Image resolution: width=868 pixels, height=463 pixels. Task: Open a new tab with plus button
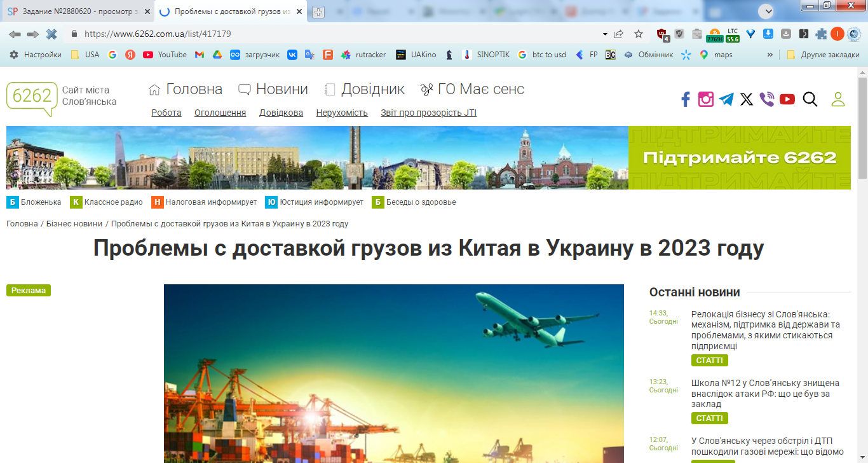[x=318, y=11]
